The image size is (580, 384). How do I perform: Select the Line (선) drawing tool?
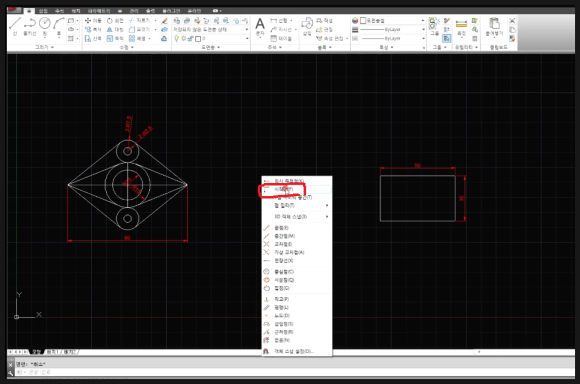point(15,26)
